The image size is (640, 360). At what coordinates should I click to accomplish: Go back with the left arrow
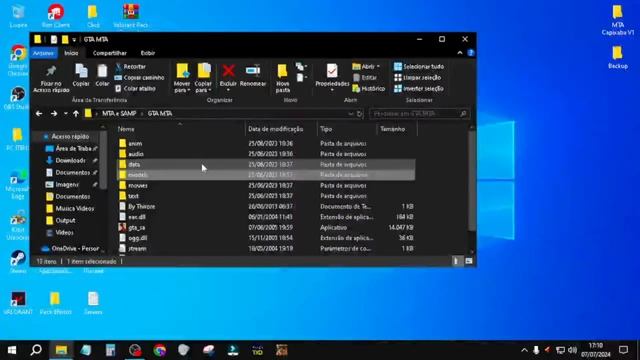(x=39, y=113)
